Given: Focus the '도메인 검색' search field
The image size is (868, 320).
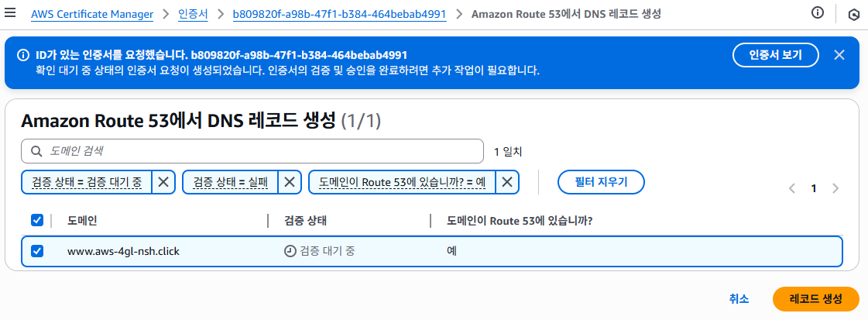Looking at the screenshot, I should [252, 150].
